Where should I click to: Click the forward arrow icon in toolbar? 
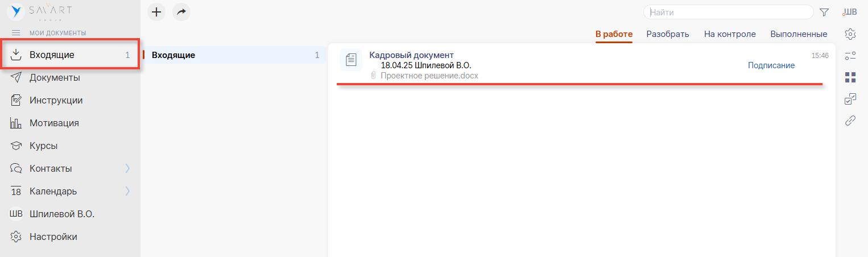[181, 12]
